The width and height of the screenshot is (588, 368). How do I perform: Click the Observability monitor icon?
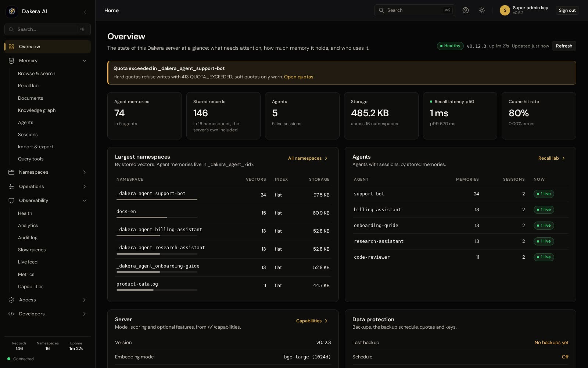point(11,201)
